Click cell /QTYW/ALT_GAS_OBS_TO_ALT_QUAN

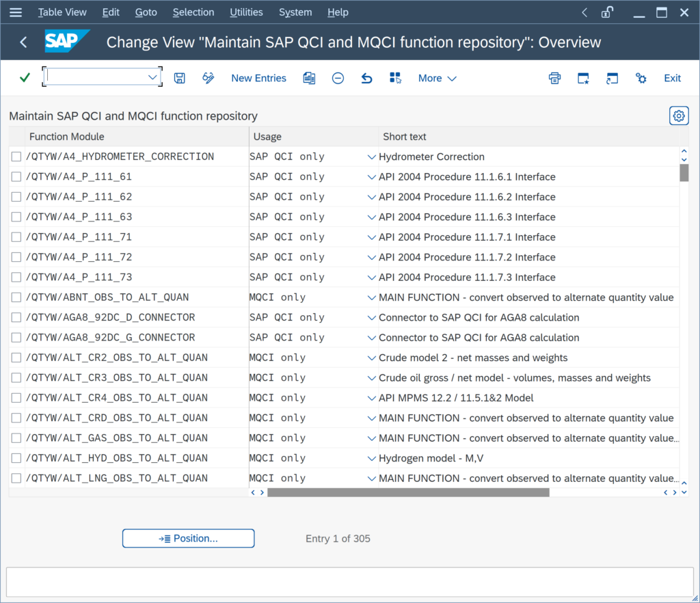[137, 438]
